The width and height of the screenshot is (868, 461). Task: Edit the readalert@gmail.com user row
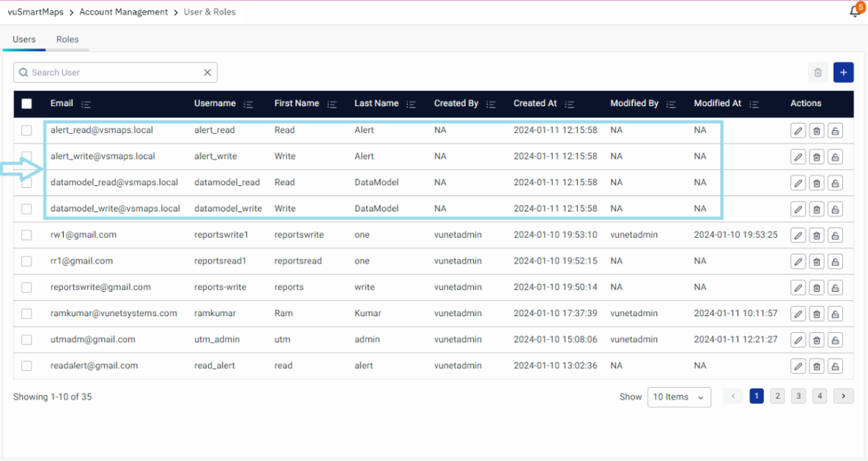[x=798, y=366]
